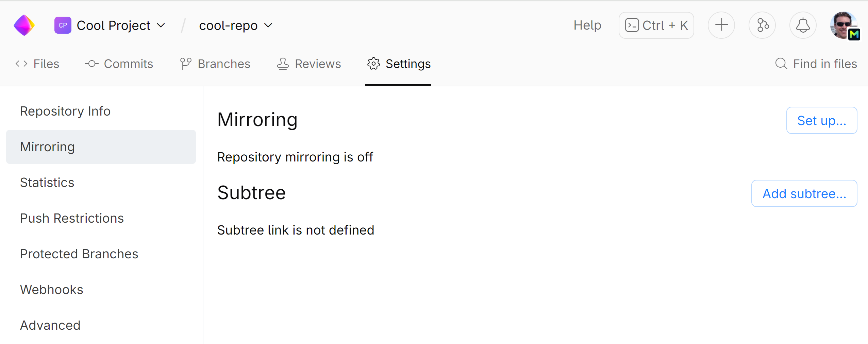This screenshot has height=344, width=868.
Task: Switch to the Files tab
Action: [37, 64]
